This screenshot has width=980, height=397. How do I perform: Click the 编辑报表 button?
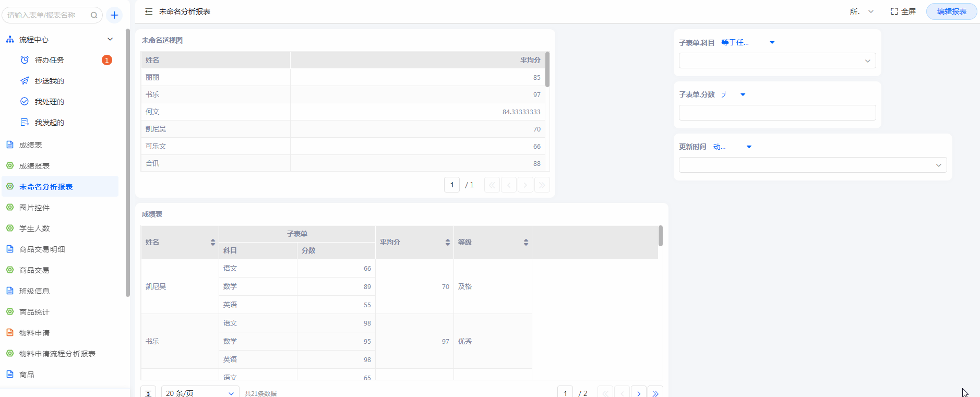951,11
